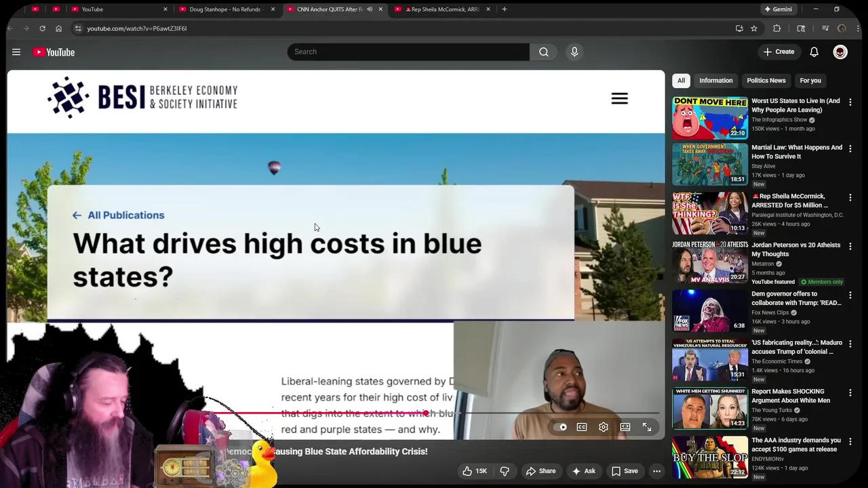Open the account avatar menu
Screen dimensions: 868x488
[840, 52]
